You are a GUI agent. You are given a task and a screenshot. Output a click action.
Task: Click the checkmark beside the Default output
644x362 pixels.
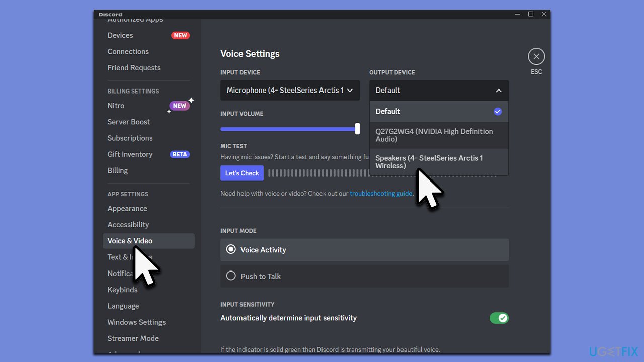(498, 111)
